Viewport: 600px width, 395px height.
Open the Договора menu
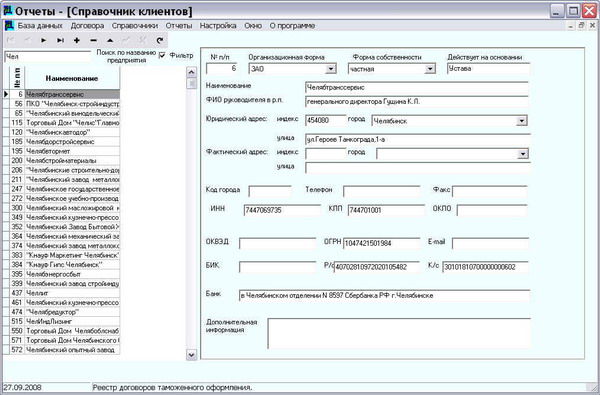pyautogui.click(x=87, y=26)
